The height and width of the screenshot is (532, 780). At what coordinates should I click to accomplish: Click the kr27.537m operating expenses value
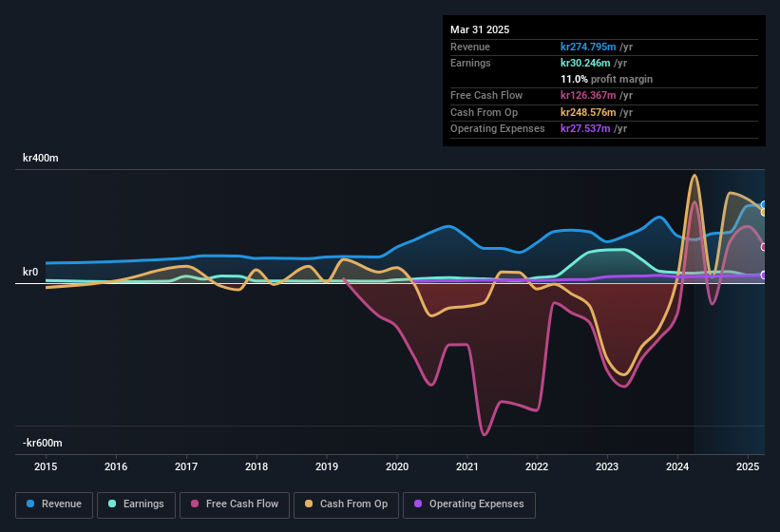tap(585, 128)
